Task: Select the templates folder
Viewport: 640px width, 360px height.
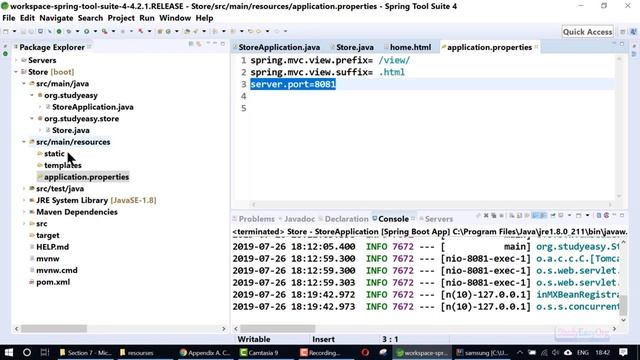Action: coord(62,165)
